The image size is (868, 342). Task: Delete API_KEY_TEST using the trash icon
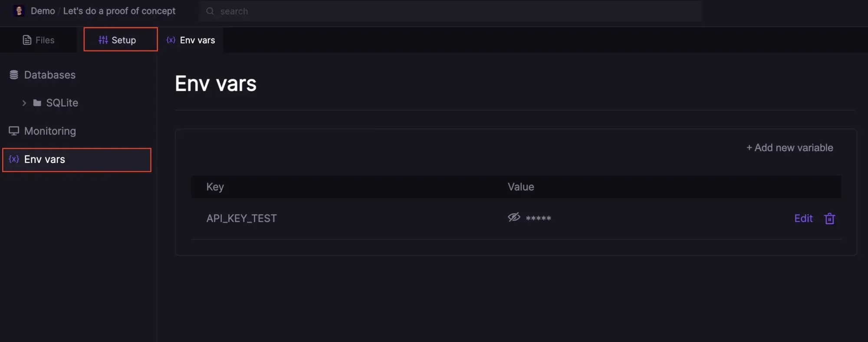point(829,219)
